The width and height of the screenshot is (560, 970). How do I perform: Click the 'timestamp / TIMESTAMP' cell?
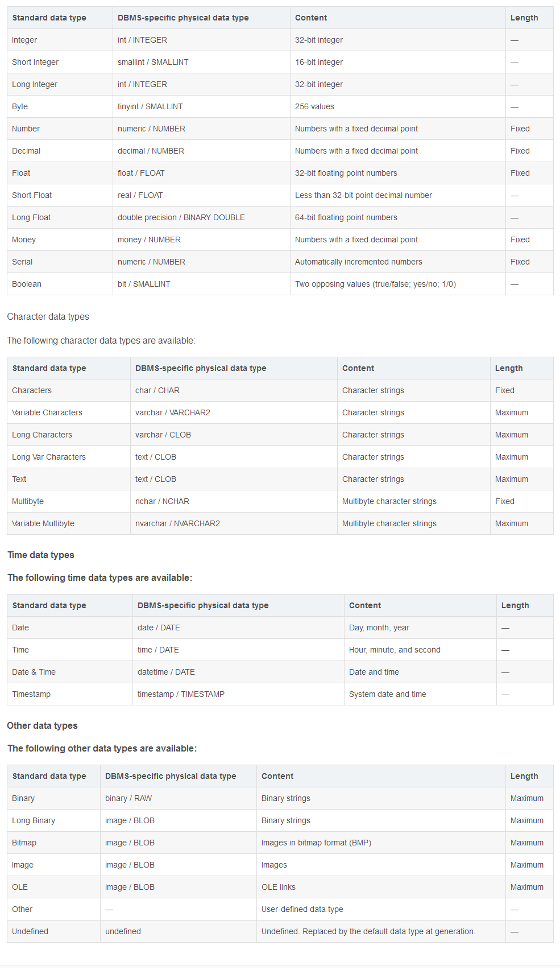(181, 694)
